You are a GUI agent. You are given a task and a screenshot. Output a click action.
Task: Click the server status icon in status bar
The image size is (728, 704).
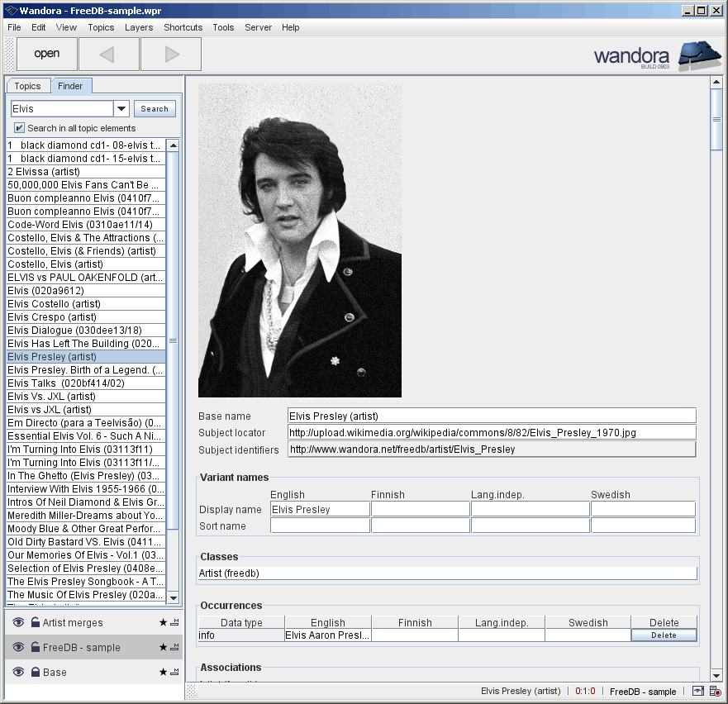pyautogui.click(x=716, y=691)
